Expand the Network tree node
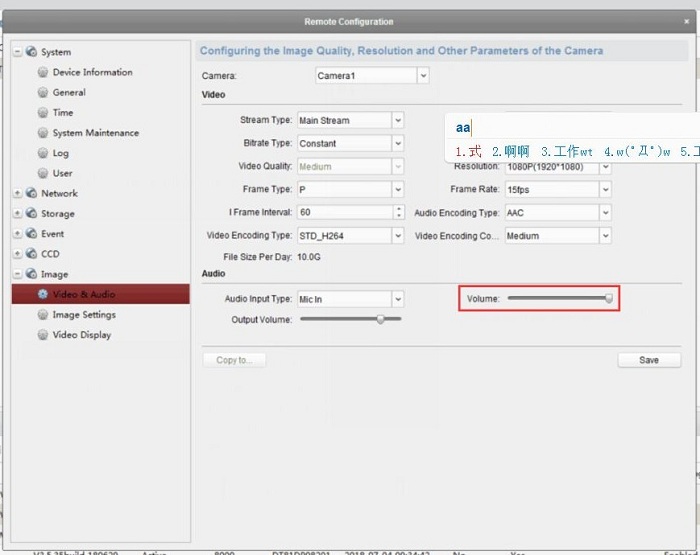700x555 pixels. [17, 193]
